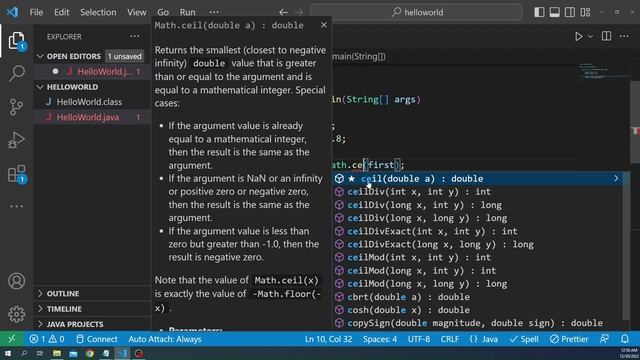Change encoding via UTF-8
The height and width of the screenshot is (360, 640).
tap(419, 339)
